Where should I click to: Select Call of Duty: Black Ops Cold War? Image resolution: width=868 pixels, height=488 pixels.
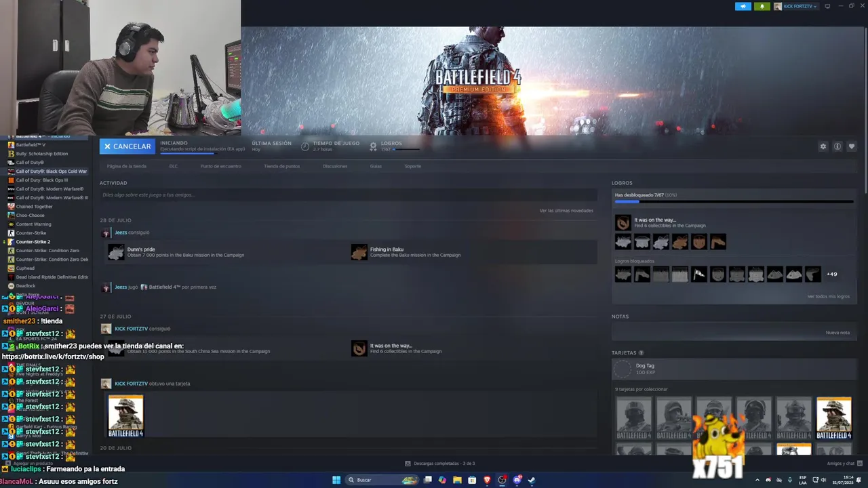[x=52, y=171]
